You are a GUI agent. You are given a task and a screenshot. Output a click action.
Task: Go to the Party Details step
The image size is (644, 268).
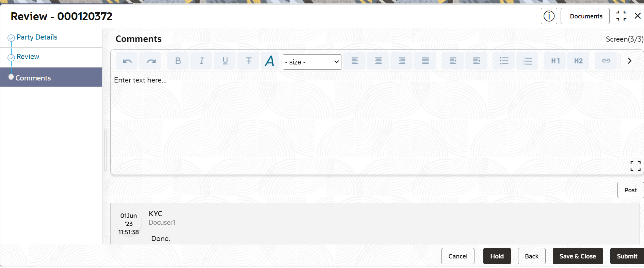click(x=37, y=37)
